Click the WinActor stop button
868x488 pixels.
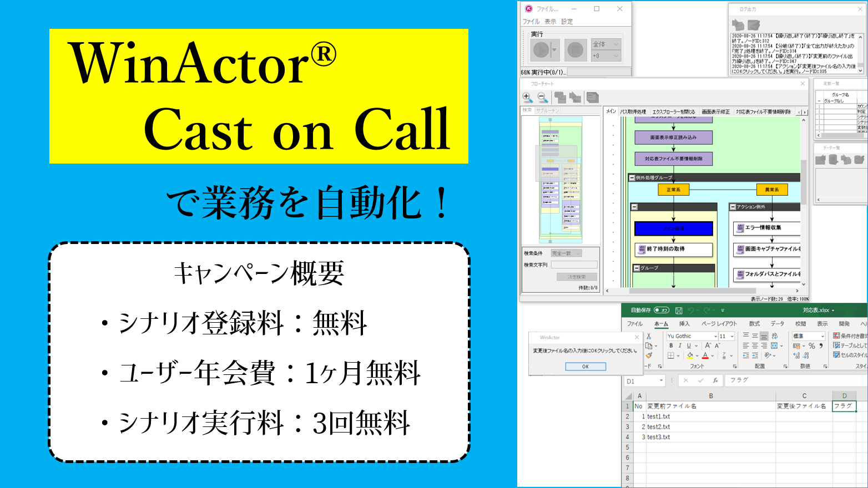(576, 50)
